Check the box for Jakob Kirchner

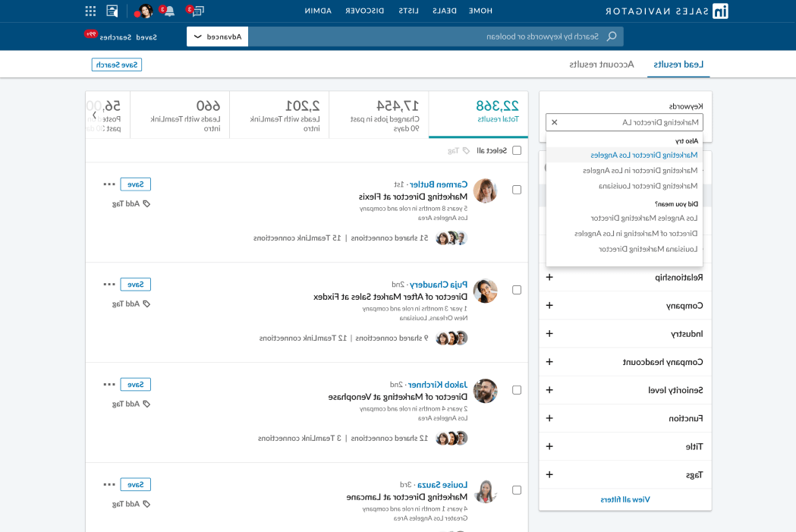pos(517,390)
